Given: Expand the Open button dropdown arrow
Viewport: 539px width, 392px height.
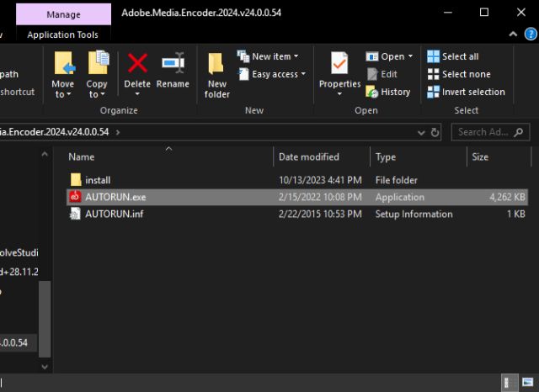Looking at the screenshot, I should pos(410,56).
